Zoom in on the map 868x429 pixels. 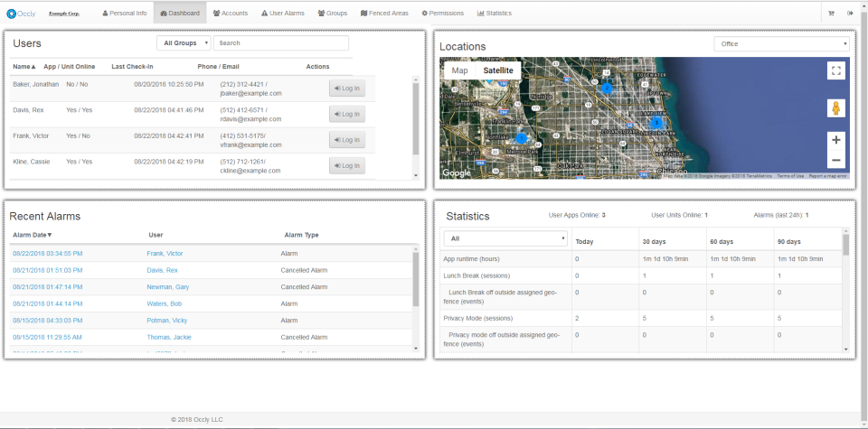(x=835, y=140)
